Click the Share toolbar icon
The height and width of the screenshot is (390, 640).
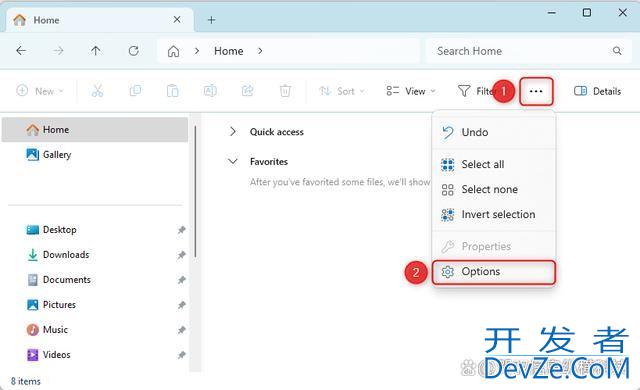pos(248,91)
